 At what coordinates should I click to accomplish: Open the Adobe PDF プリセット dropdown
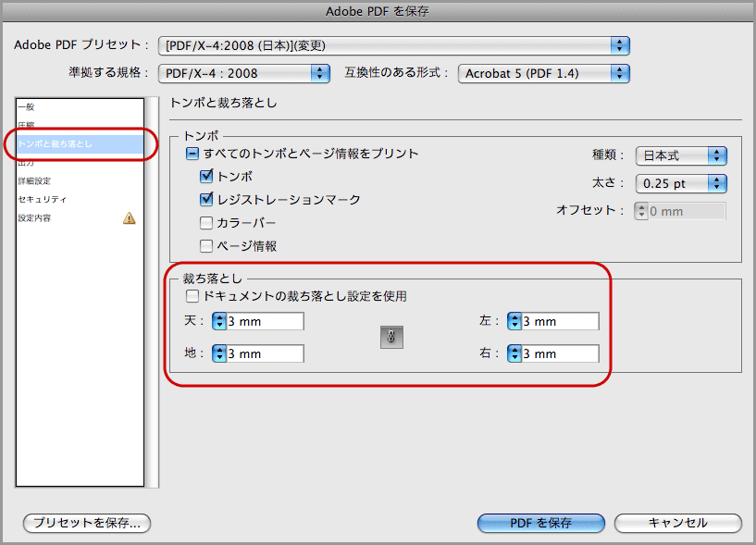394,46
